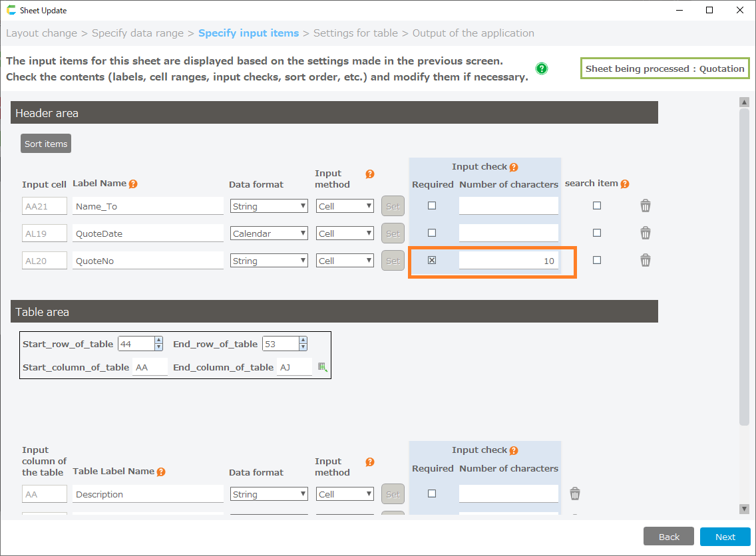The width and height of the screenshot is (756, 556).
Task: Uncheck Required checkbox for QuoteNo
Action: click(432, 261)
